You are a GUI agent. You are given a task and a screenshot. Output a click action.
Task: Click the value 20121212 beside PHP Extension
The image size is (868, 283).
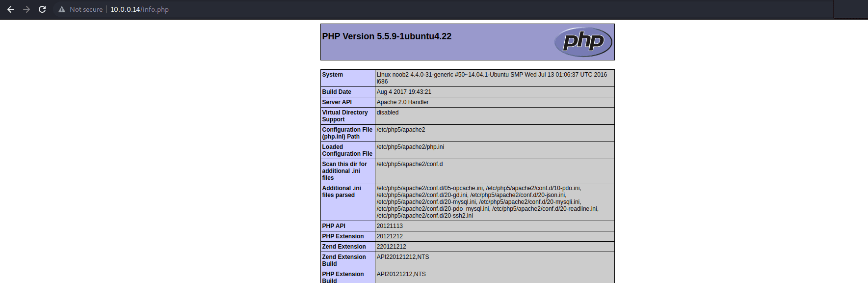coord(390,236)
